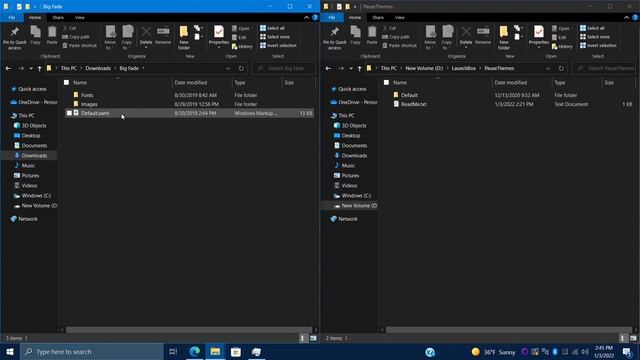Click horizontal scrollbar in PauseThemes window
Viewport: 640px width, 360px height.
pyautogui.click(x=509, y=329)
